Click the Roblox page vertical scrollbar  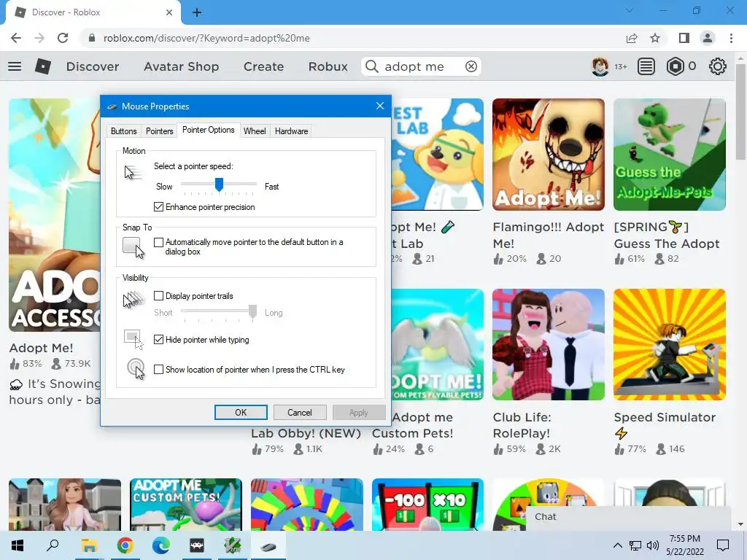point(740,112)
